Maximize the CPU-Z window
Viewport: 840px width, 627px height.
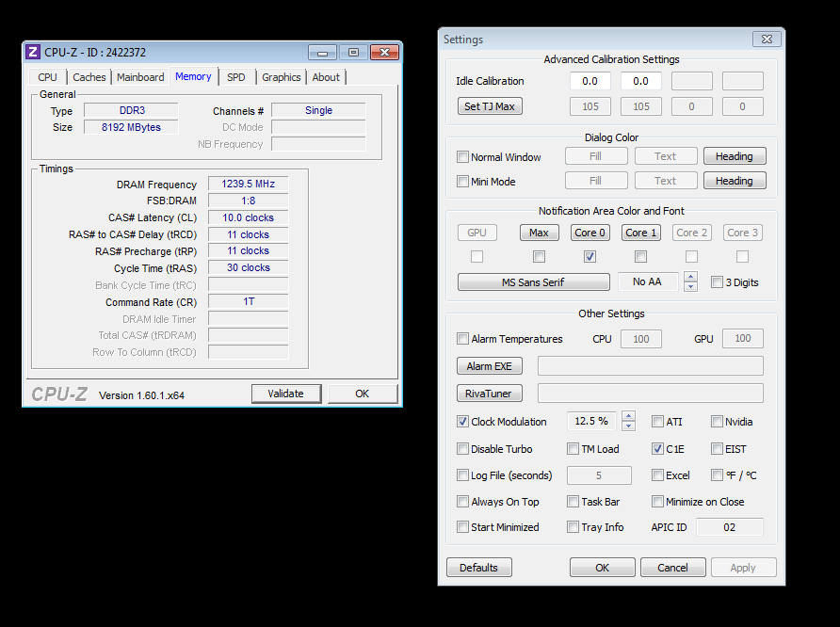click(x=353, y=53)
